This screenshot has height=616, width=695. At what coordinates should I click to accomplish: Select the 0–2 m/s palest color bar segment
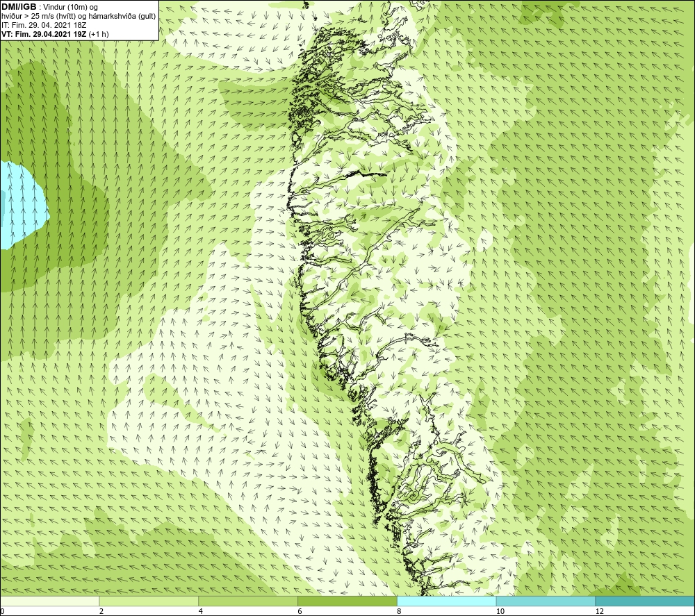49,601
